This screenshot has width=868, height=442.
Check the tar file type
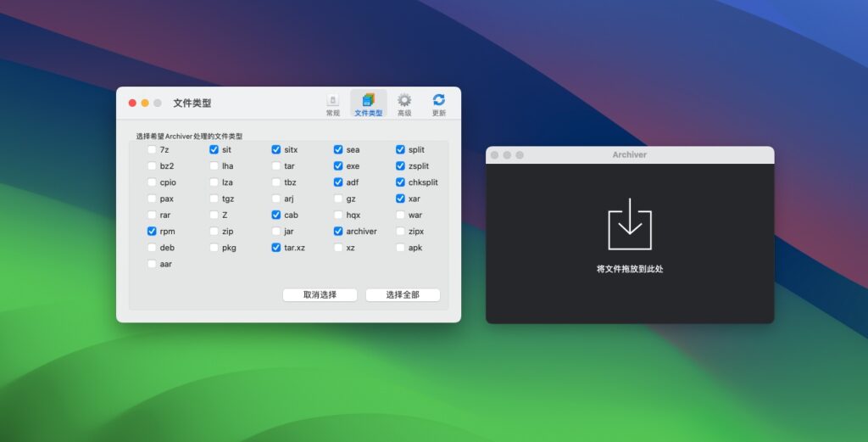[x=275, y=165]
